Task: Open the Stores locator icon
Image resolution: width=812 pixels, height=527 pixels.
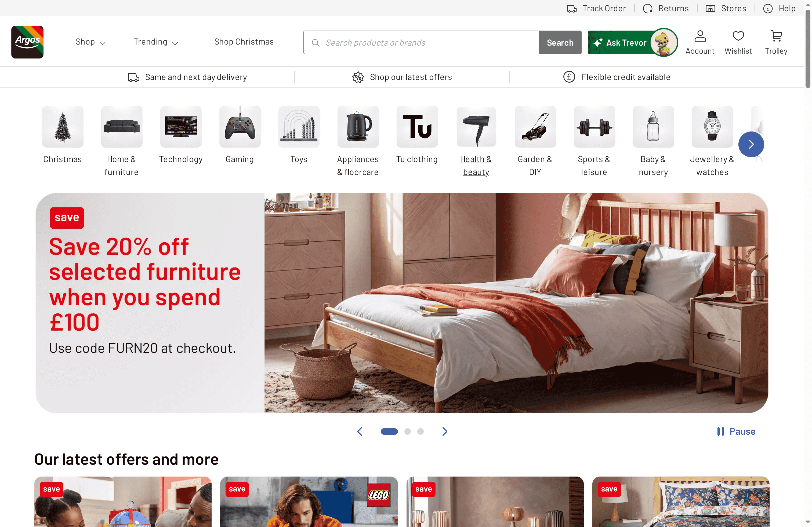Action: coord(710,9)
